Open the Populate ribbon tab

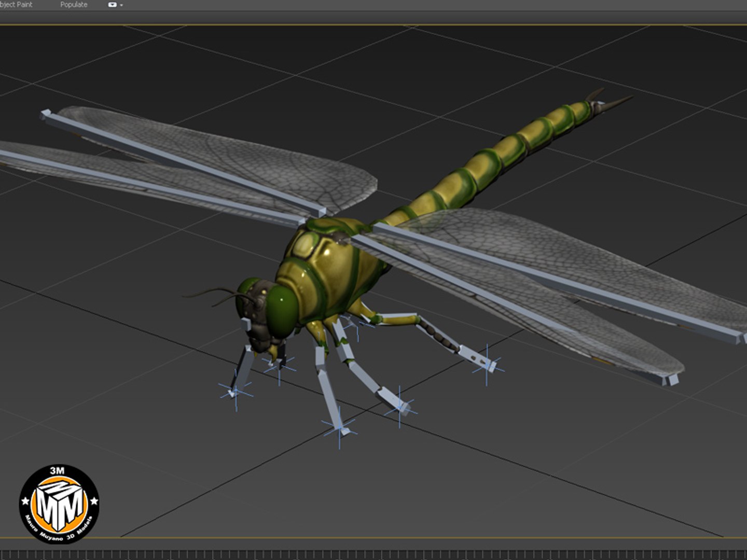[x=74, y=5]
